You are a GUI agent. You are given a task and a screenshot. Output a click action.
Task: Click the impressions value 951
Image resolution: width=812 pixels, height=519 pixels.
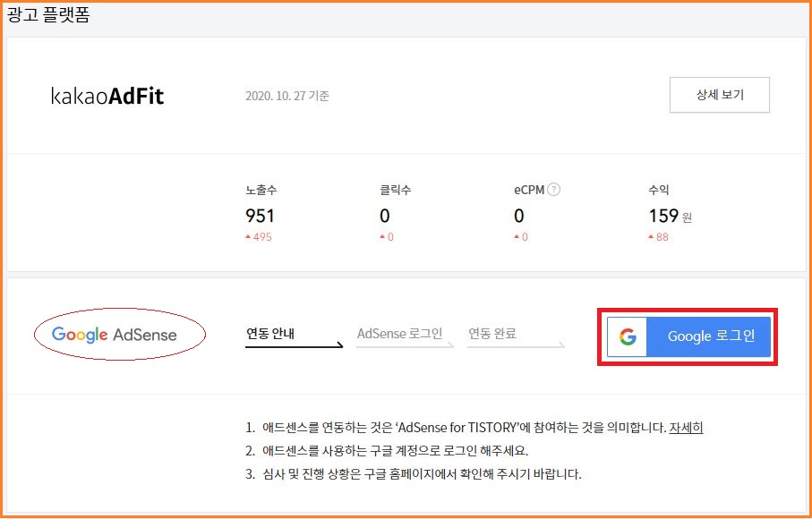pos(260,216)
